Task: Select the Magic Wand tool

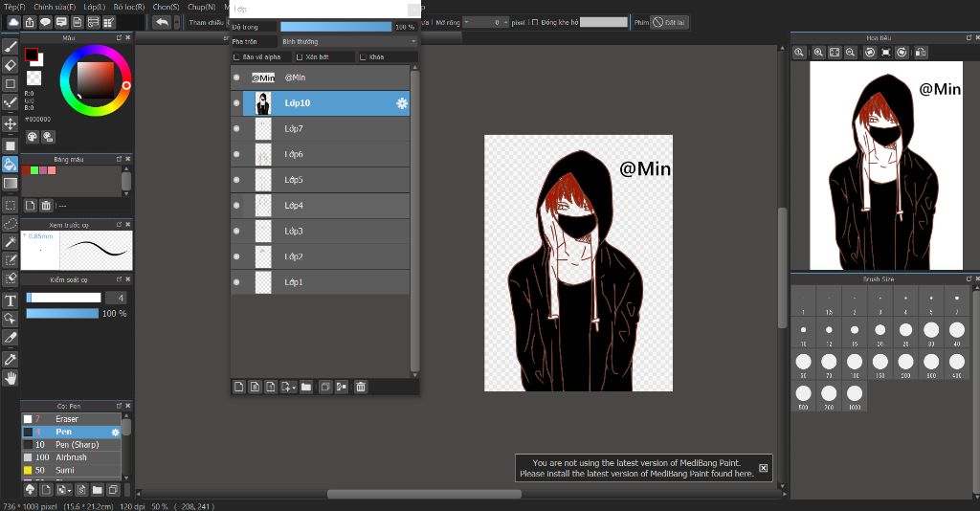Action: click(x=10, y=242)
